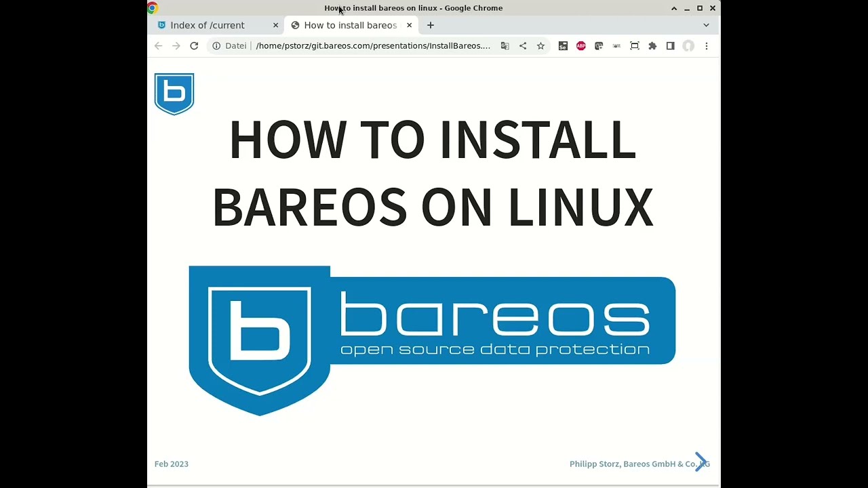Bookmark this page with the star
The height and width of the screenshot is (488, 868).
tap(540, 46)
